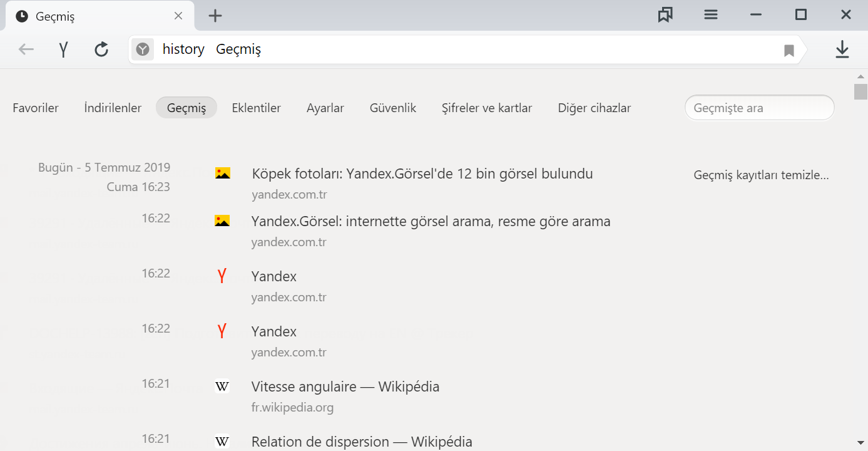
Task: Go to Favoriler section
Action: point(36,108)
